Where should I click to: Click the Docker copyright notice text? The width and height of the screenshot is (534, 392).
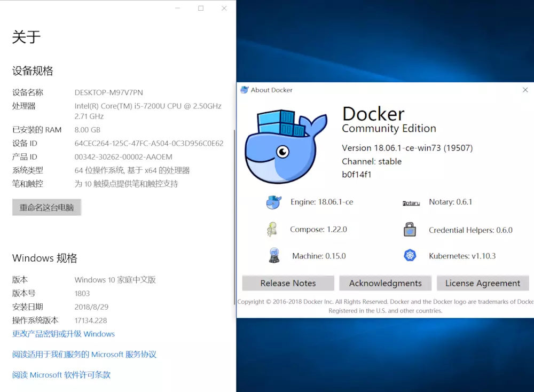tap(385, 306)
